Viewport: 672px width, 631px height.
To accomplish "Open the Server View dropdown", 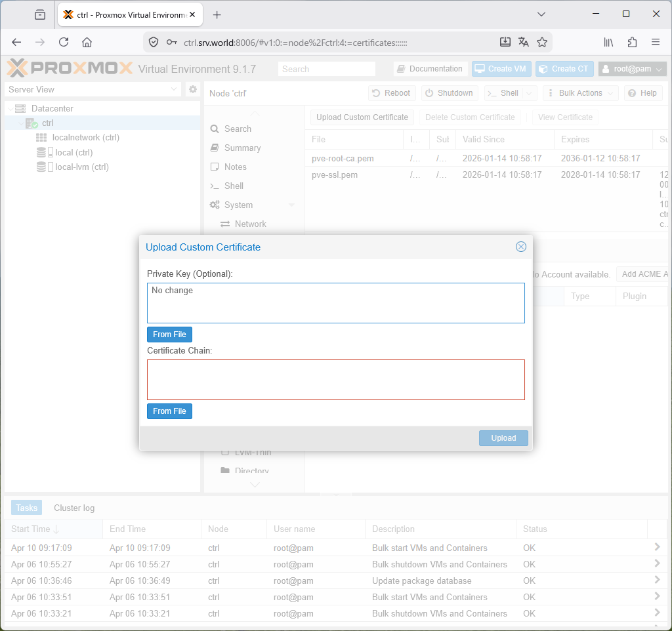I will [92, 89].
